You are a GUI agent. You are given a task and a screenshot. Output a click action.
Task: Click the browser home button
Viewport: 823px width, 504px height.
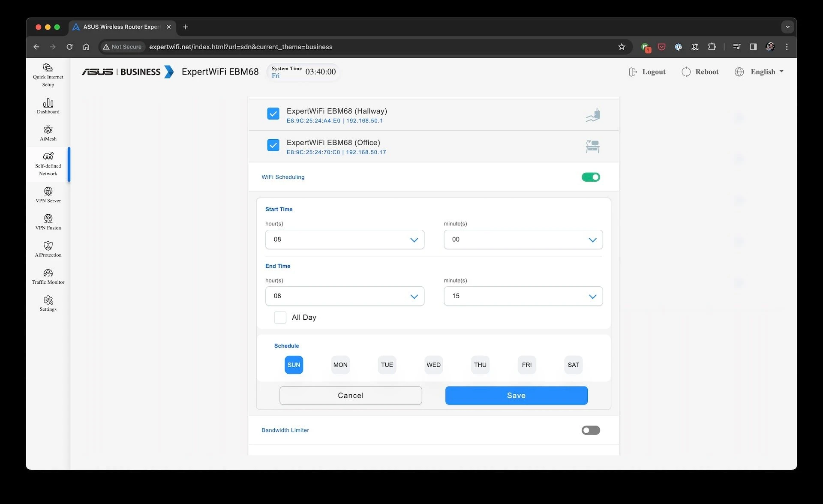coord(86,47)
